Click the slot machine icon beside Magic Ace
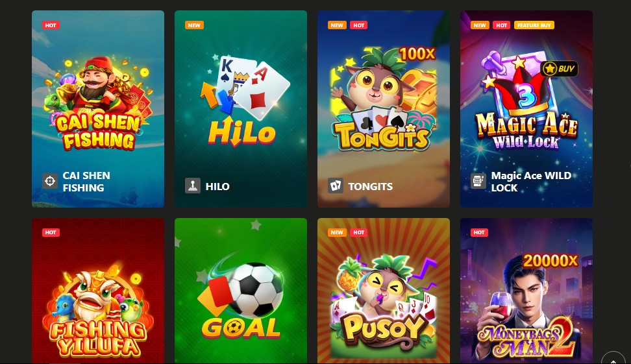Image resolution: width=631 pixels, height=364 pixels. point(478,181)
